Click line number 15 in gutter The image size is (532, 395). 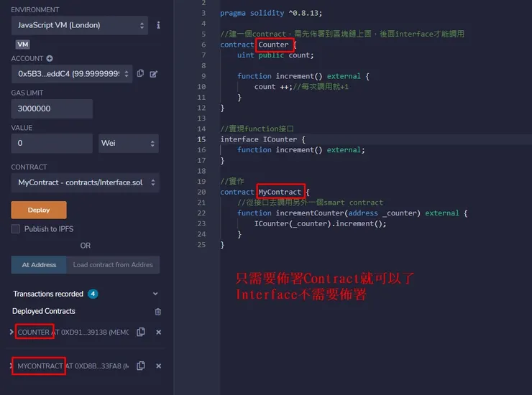coord(201,139)
